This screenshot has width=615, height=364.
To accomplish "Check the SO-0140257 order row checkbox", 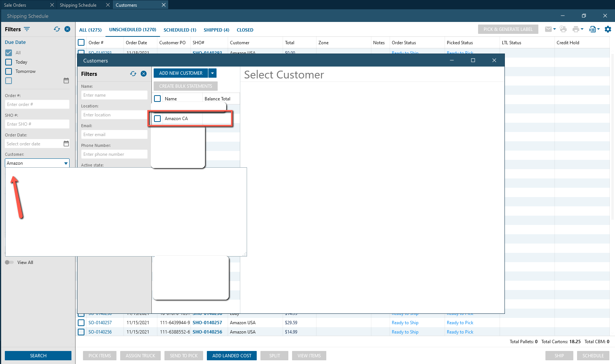I will tap(81, 323).
